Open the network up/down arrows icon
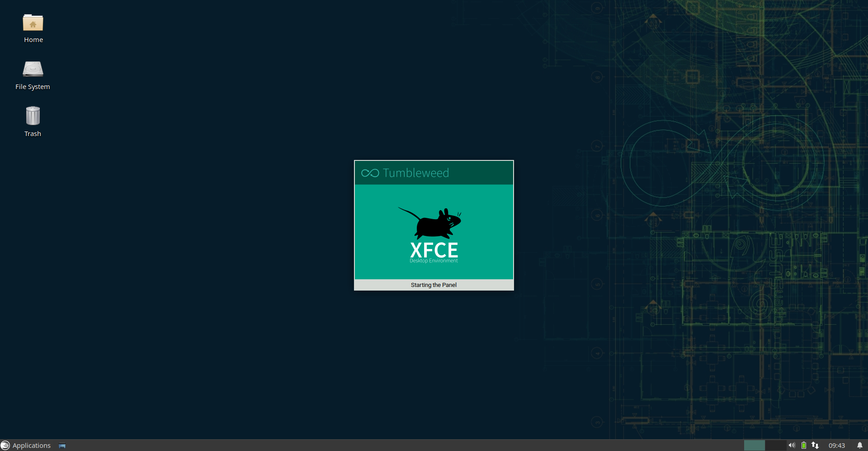The width and height of the screenshot is (868, 451). 815,445
